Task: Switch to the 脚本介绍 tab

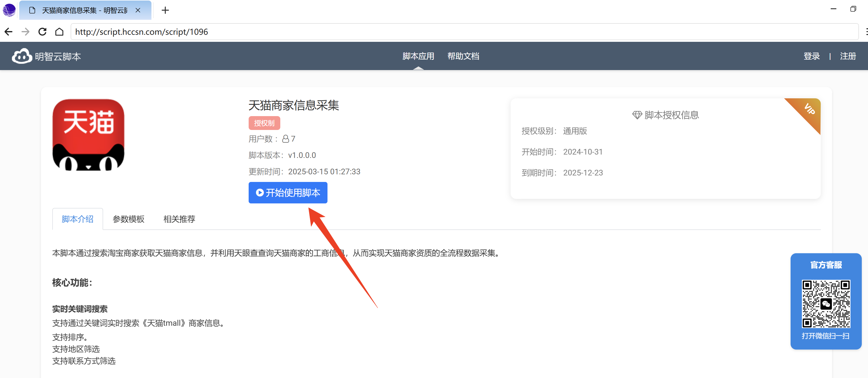Action: pos(77,219)
